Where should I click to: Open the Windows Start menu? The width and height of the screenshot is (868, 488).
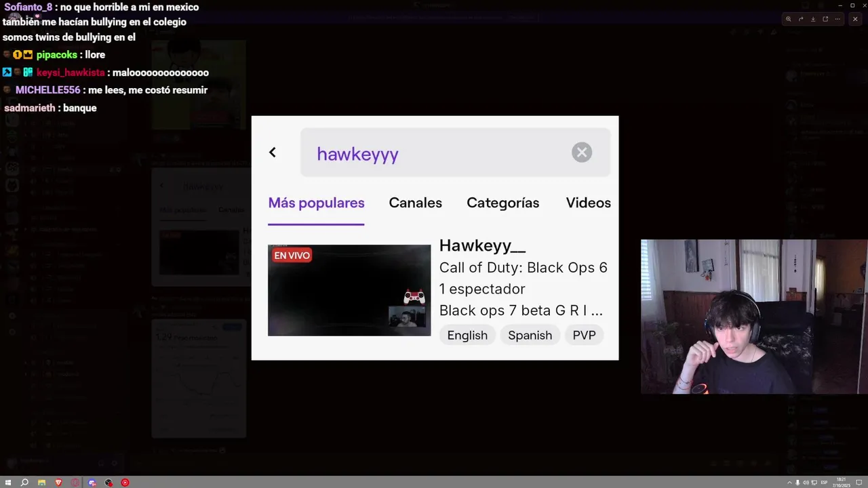click(x=8, y=483)
